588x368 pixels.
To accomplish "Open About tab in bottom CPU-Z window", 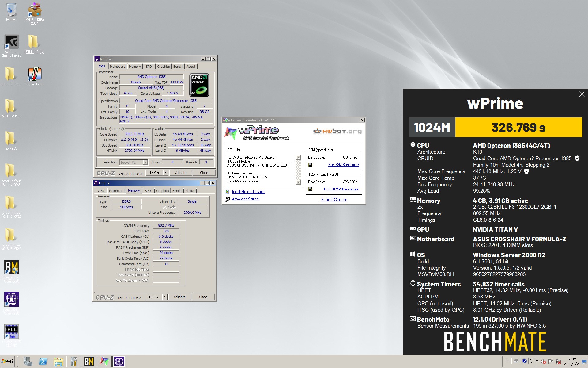I will tap(190, 191).
